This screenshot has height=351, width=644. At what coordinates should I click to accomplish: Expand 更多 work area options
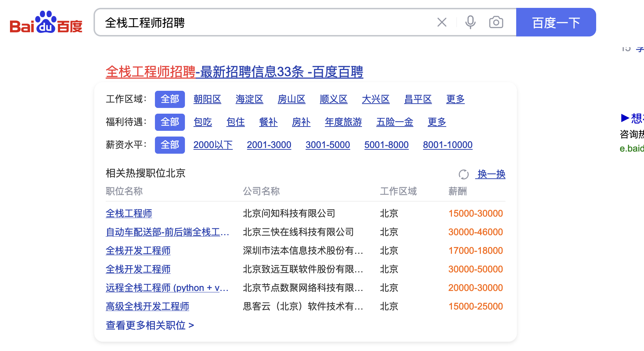455,99
